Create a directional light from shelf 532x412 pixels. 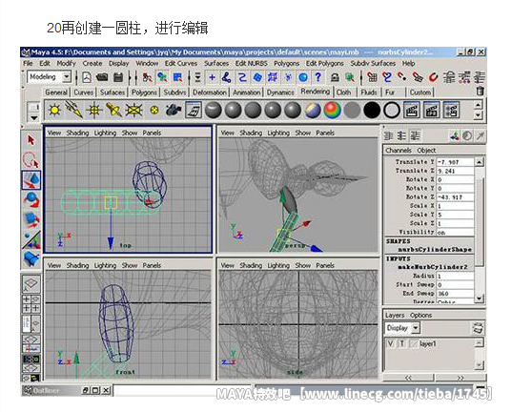[x=74, y=111]
